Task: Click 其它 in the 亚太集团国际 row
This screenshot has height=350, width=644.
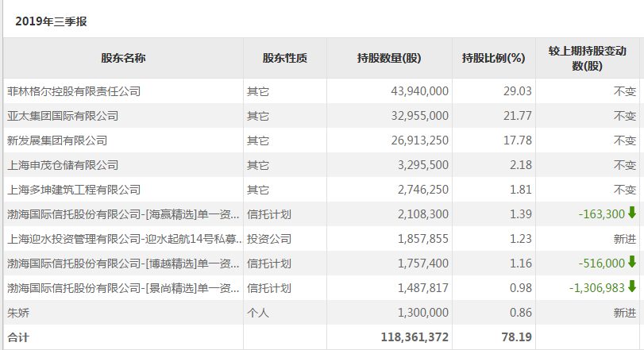Action: (258, 116)
